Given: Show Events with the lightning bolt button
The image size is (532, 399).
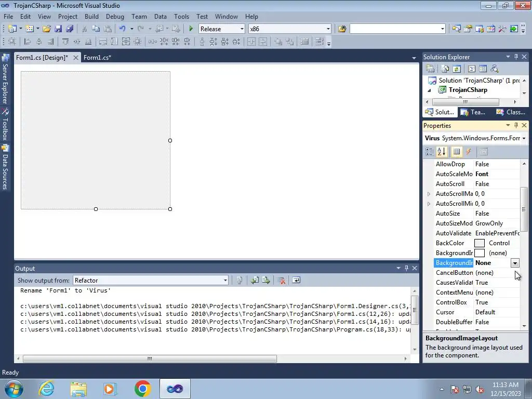Looking at the screenshot, I should (x=469, y=152).
